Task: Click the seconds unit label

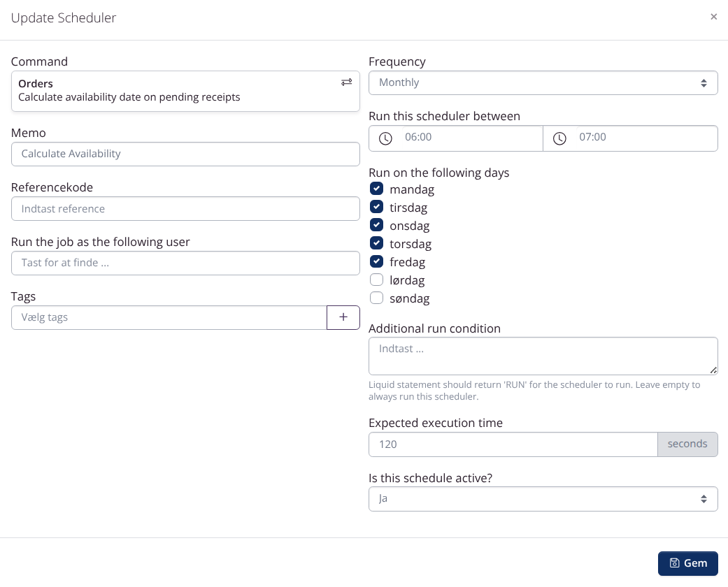Action: click(687, 444)
